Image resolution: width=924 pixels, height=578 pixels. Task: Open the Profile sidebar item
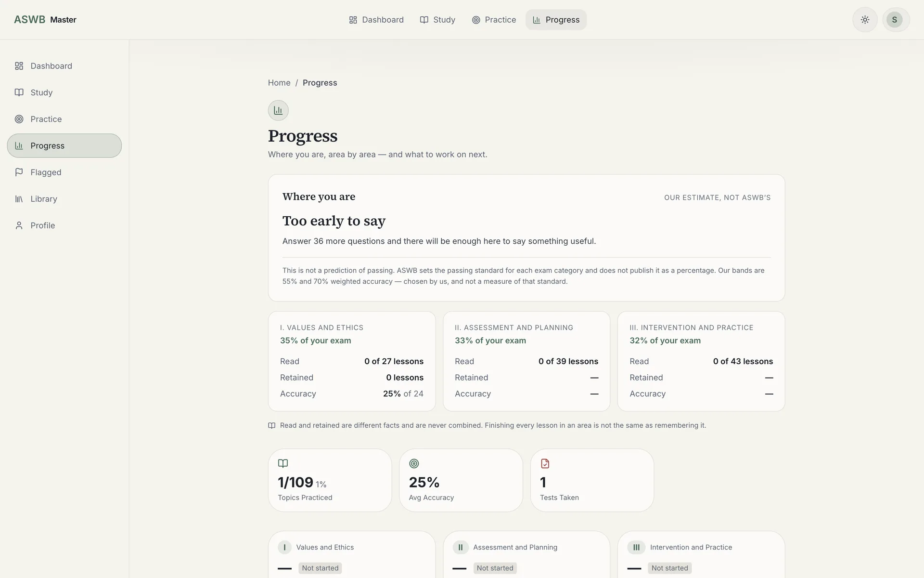point(64,225)
